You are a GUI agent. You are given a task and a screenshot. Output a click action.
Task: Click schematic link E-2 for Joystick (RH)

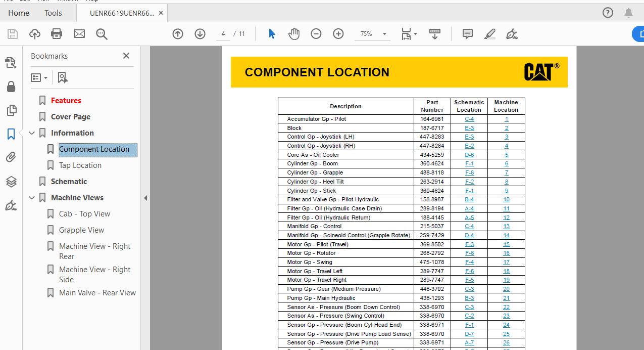[469, 146]
